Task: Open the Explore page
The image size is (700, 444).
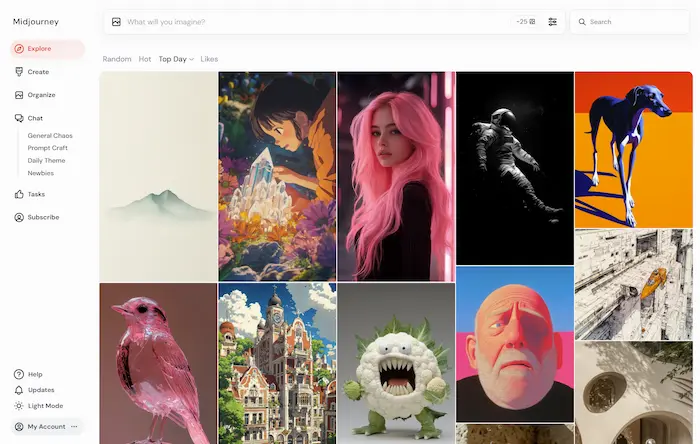Action: [47, 49]
